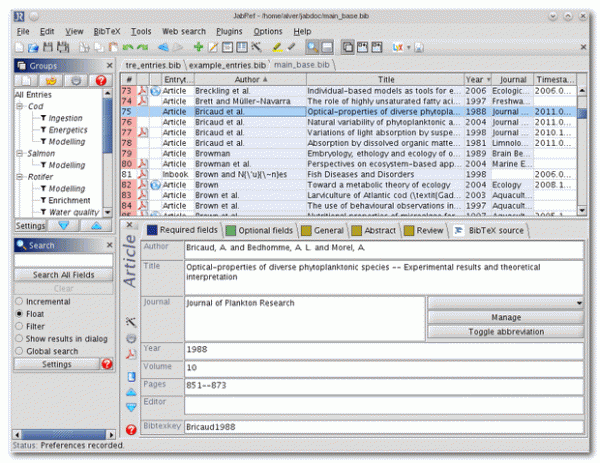
Task: Close the Groups side panel
Action: [109, 64]
